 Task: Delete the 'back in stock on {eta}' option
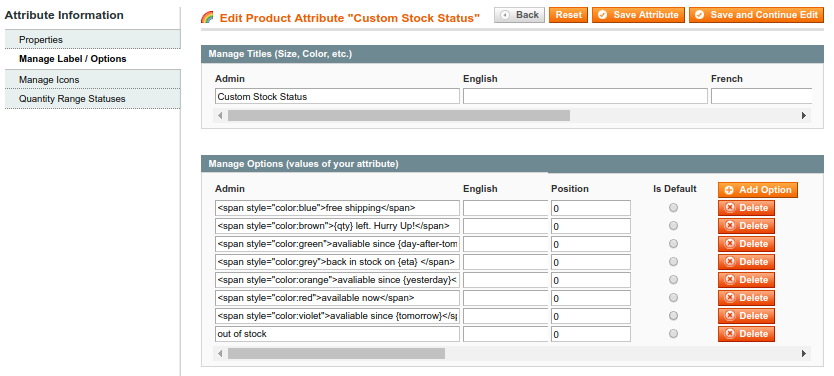(x=746, y=262)
